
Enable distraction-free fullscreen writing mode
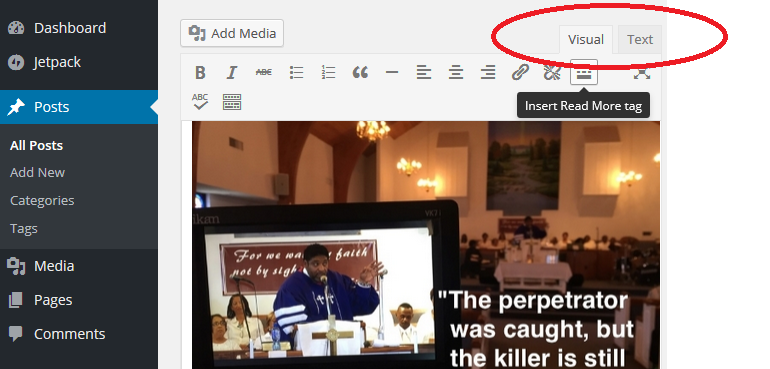pyautogui.click(x=641, y=73)
